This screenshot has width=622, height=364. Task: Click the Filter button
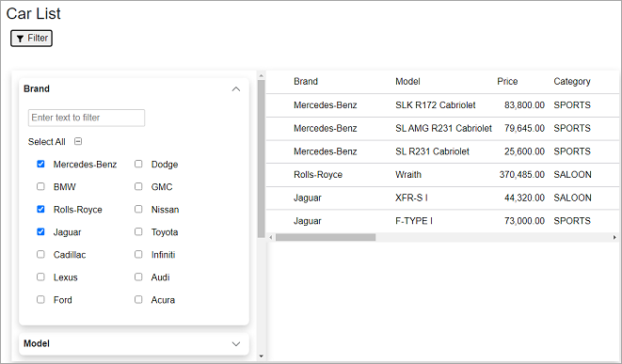click(31, 38)
